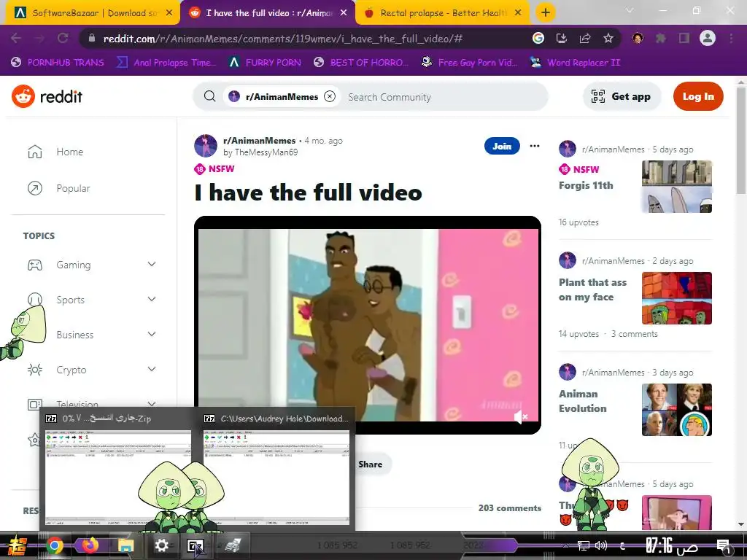Open the Word Replacer II bookmark

tap(576, 63)
